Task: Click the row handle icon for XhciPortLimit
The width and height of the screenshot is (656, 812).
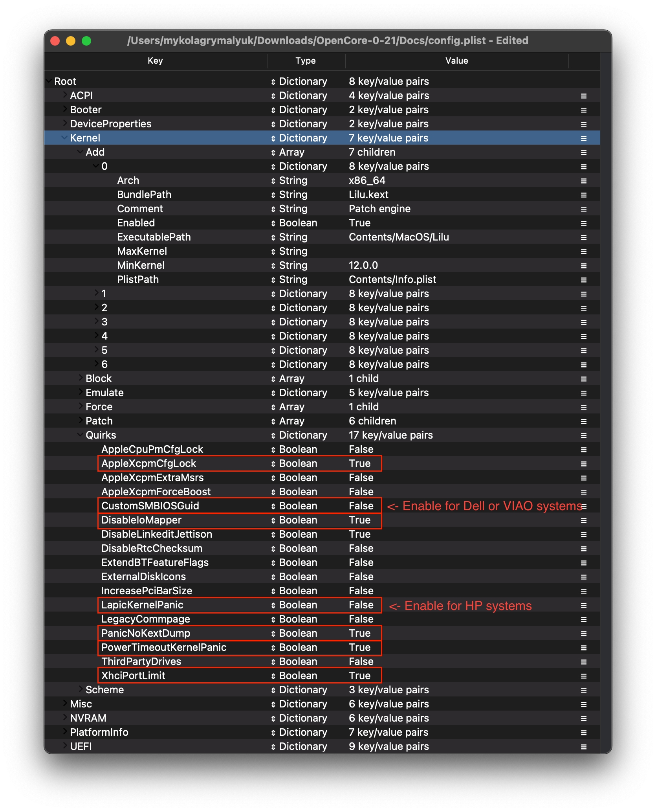Action: 584,676
